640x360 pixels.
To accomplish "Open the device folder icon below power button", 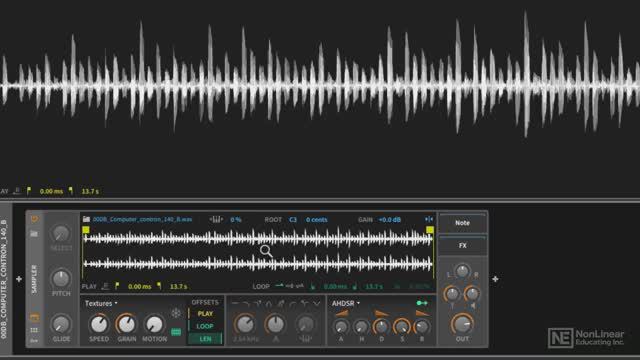I will click(x=34, y=233).
